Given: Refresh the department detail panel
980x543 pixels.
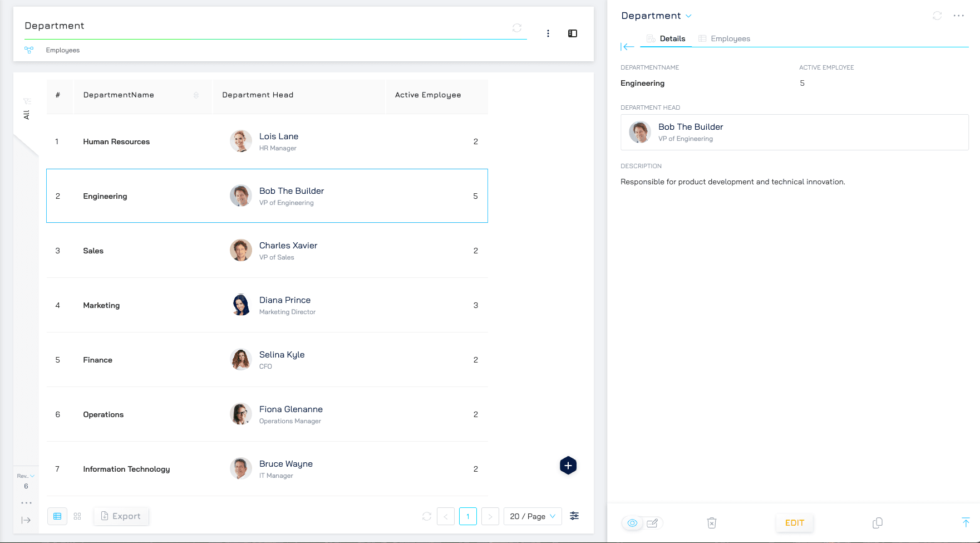Looking at the screenshot, I should click(937, 16).
